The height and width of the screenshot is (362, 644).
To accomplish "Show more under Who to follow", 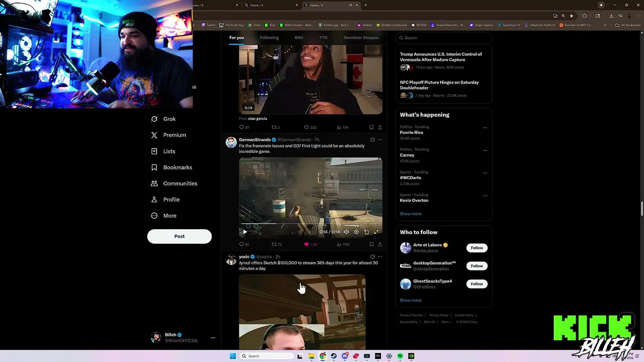I will 411,300.
